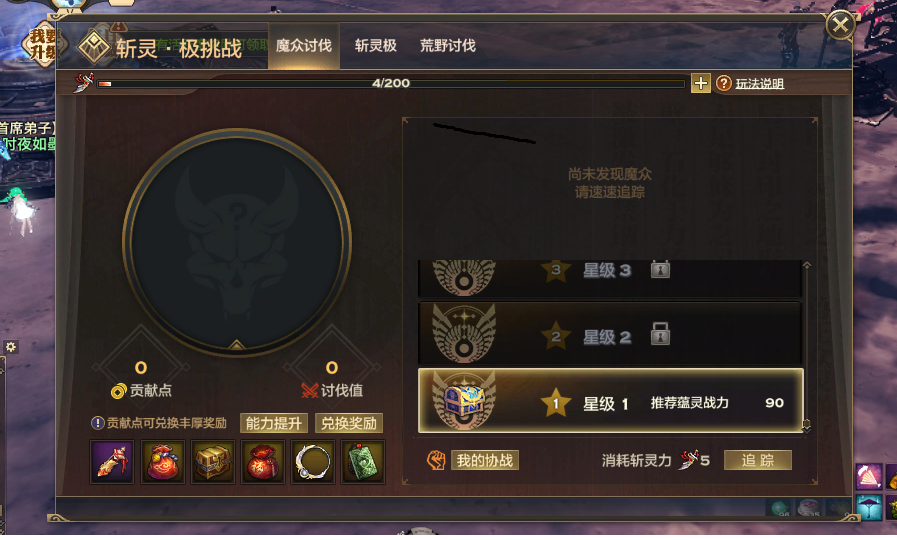Click the 追踪 button
The image size is (897, 540).
tap(758, 460)
